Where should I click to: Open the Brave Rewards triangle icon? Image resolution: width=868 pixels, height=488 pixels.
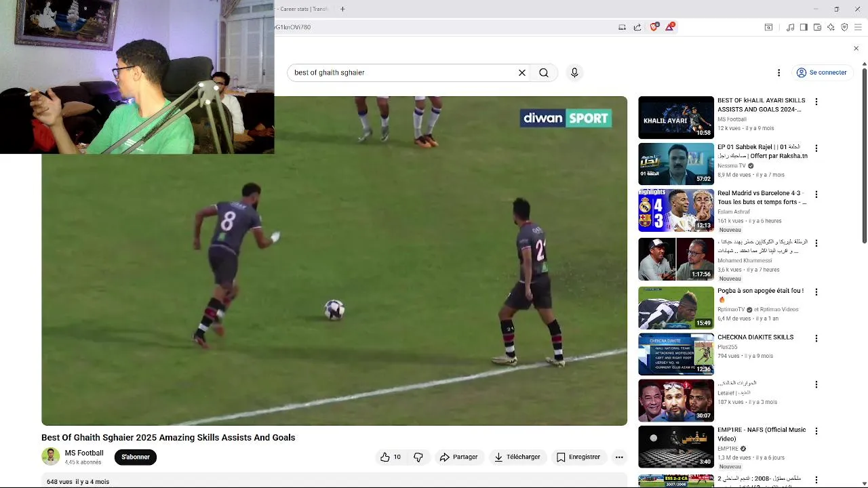pos(670,26)
